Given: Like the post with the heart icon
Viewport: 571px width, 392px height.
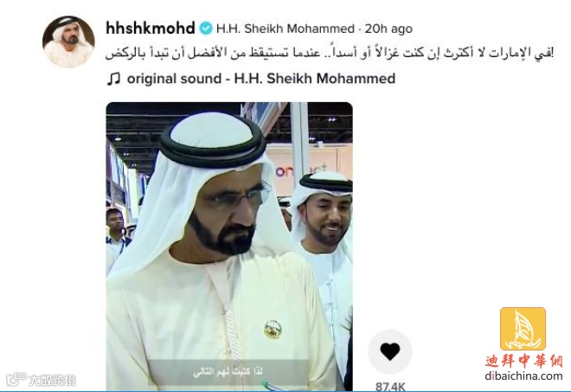Looking at the screenshot, I should click(390, 351).
